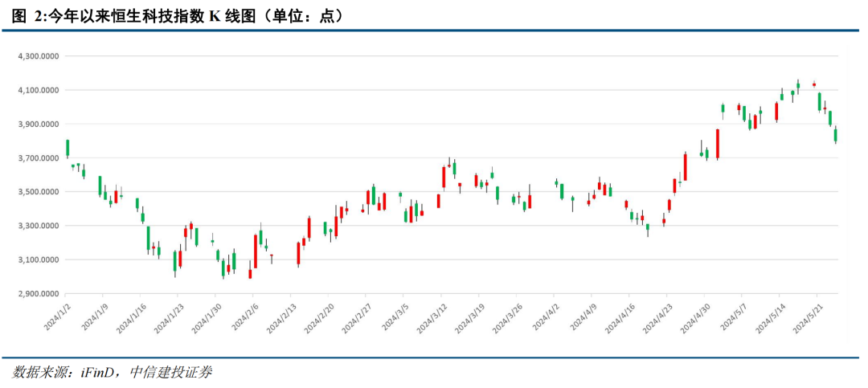The height and width of the screenshot is (388, 868).
Task: Click the 3,100.0000 y-axis label
Action: coord(40,260)
